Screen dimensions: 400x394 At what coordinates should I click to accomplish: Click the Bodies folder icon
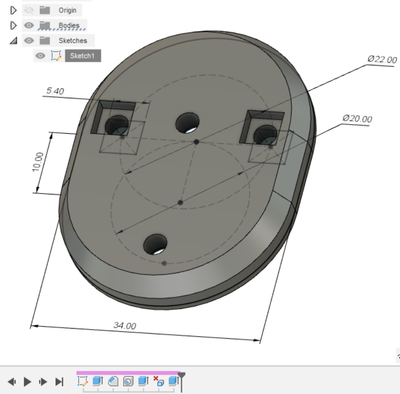45,25
